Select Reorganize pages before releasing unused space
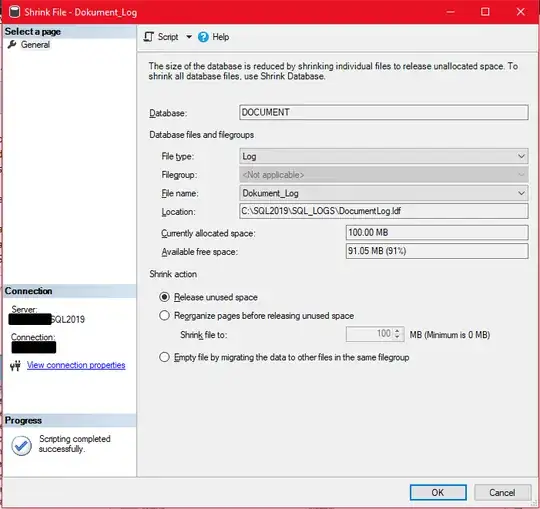The image size is (540, 509). click(x=164, y=315)
